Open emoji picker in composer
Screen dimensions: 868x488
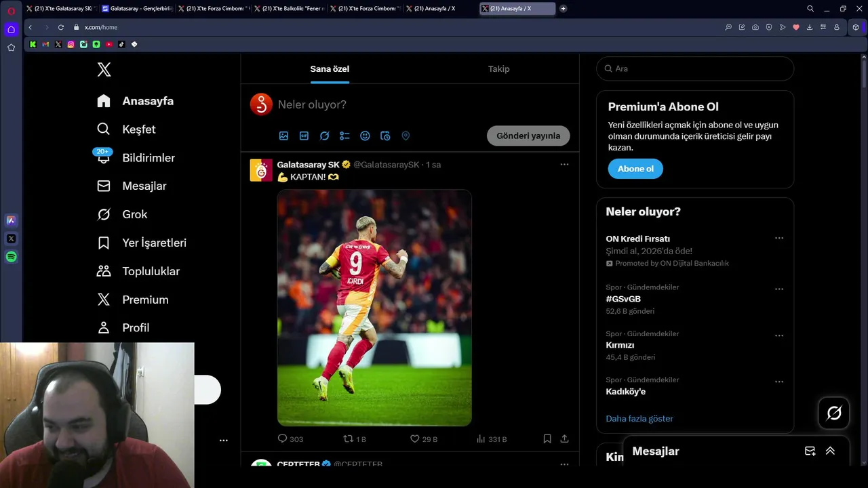pos(365,136)
